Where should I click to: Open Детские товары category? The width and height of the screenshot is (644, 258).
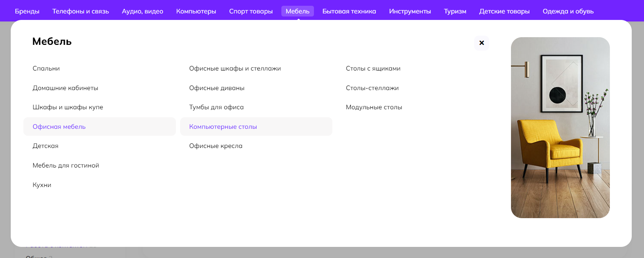tap(504, 12)
